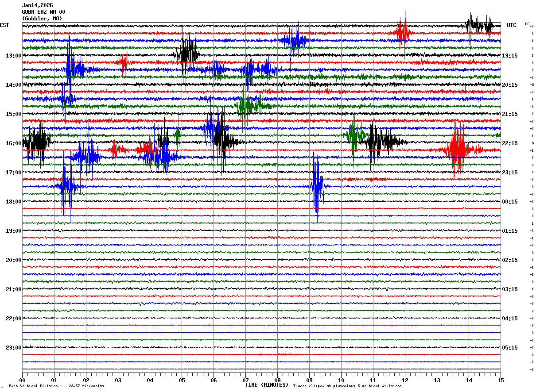Click the (Gobbler, MO) location text

42,19
